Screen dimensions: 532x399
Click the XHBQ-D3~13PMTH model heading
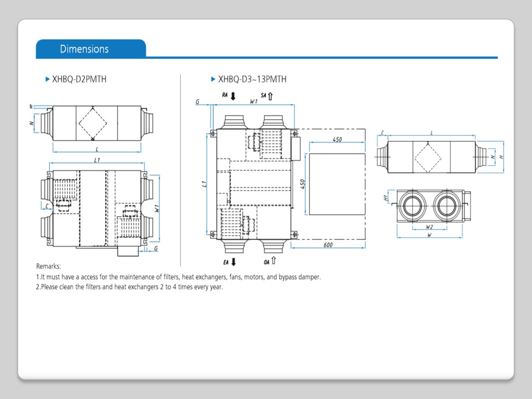252,79
